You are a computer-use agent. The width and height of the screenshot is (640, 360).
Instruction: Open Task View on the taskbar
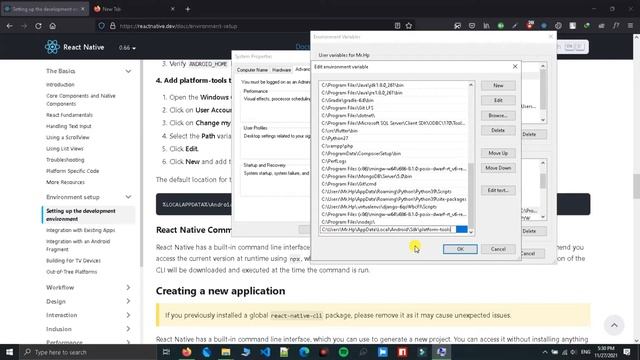coord(166,352)
